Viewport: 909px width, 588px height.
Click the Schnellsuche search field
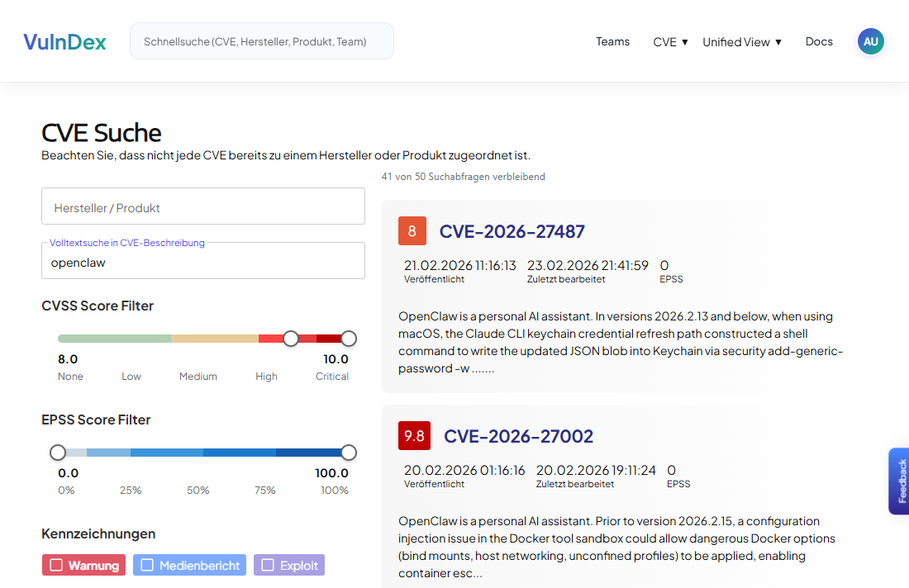pyautogui.click(x=261, y=40)
